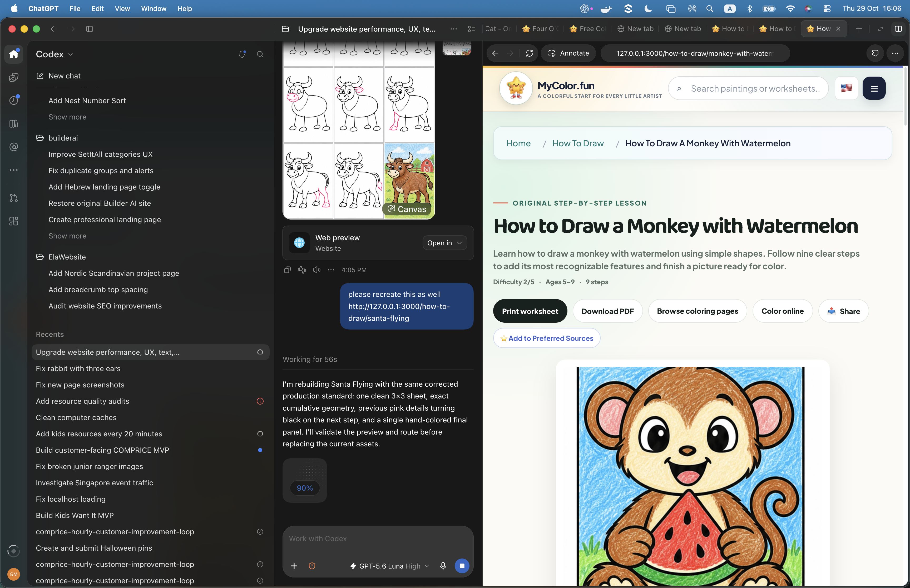
Task: Open the preview browser more options menu
Action: coord(895,53)
